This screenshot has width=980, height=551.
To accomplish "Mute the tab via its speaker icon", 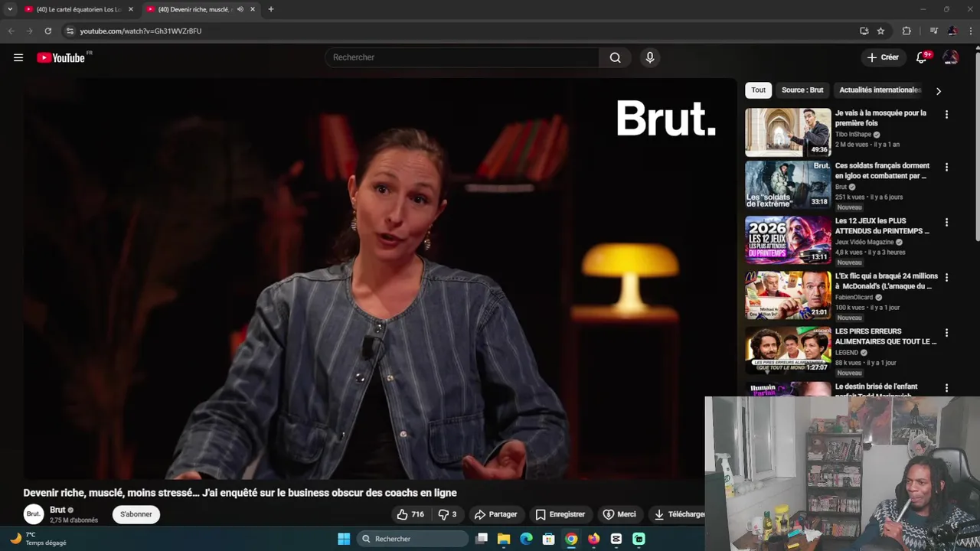I will (240, 9).
